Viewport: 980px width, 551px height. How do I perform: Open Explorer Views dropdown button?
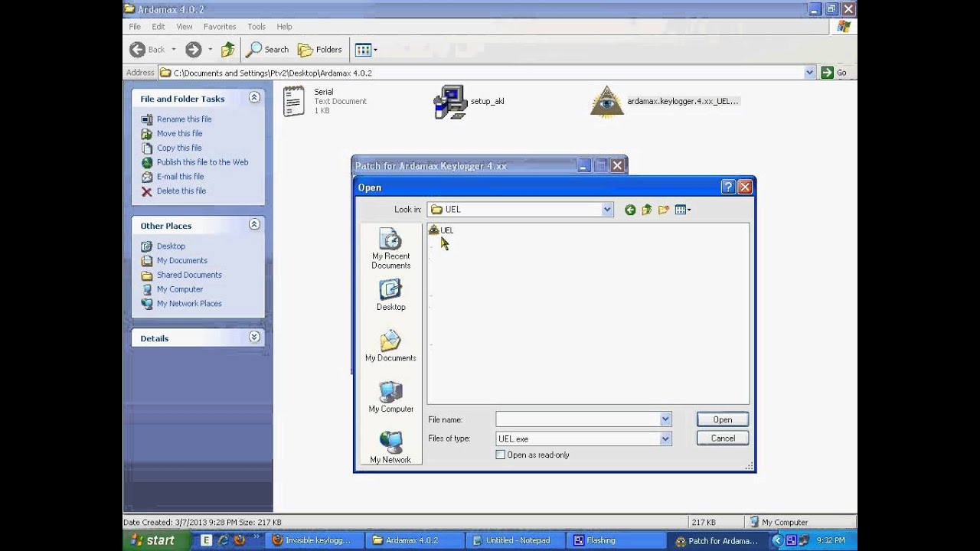pyautogui.click(x=366, y=50)
